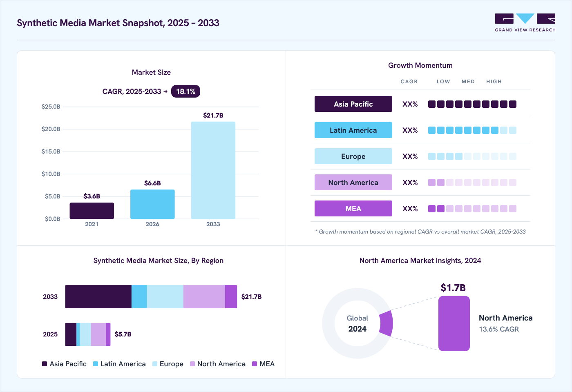Click the '13.6% CAGR' text
The width and height of the screenshot is (572, 392).
499,329
